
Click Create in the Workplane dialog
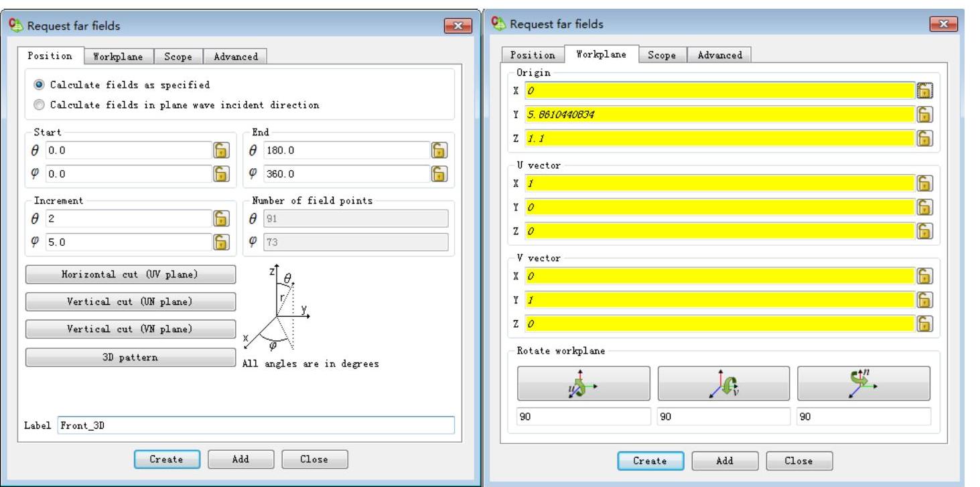(x=650, y=461)
